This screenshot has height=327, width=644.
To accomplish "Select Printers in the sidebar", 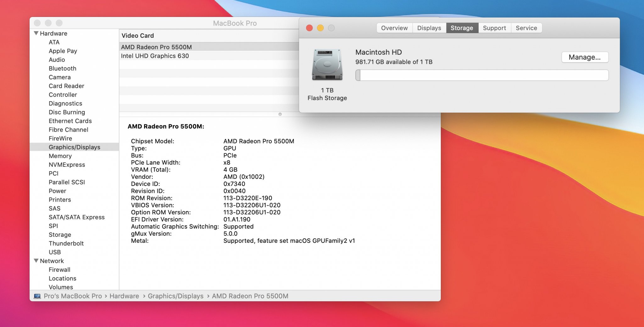I will tap(60, 199).
